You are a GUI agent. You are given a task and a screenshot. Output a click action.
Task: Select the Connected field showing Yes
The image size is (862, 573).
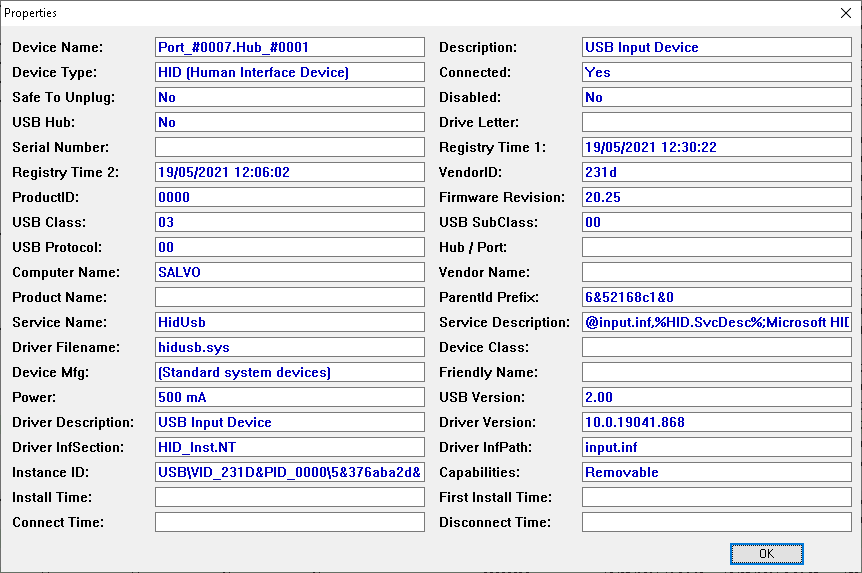[x=717, y=72]
